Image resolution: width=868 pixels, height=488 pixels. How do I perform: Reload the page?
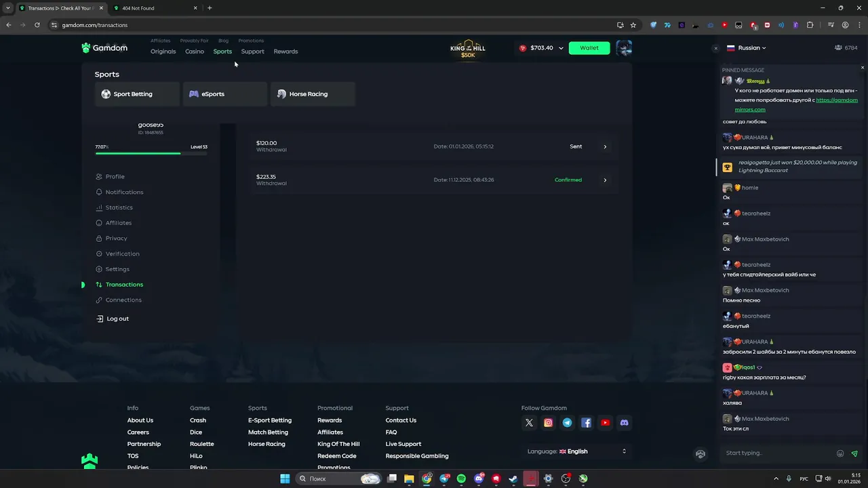37,25
